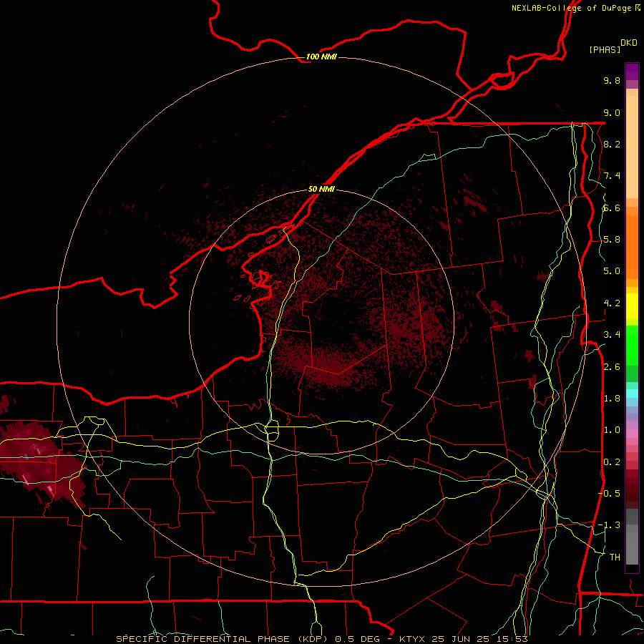This screenshot has height=644, width=644.
Task: Pick the pink segment of the color bar
Action: click(x=632, y=434)
